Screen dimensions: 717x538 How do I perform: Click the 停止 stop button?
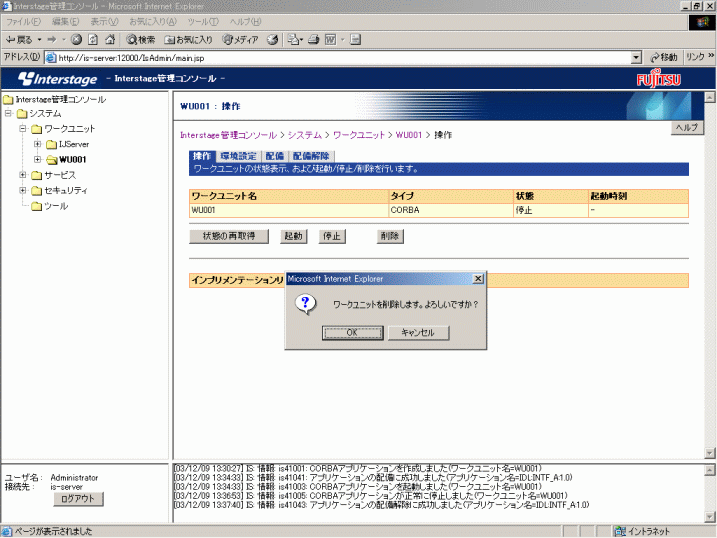pyautogui.click(x=332, y=236)
